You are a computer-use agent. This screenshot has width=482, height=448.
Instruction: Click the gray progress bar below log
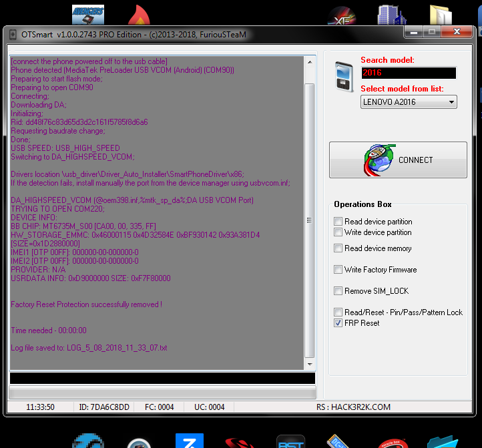[162, 393]
